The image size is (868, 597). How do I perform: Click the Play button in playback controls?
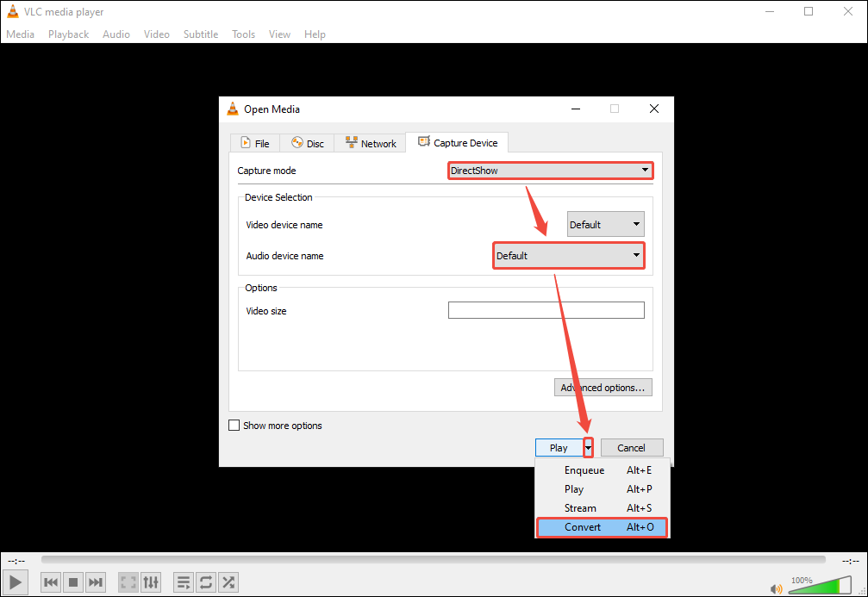15,581
